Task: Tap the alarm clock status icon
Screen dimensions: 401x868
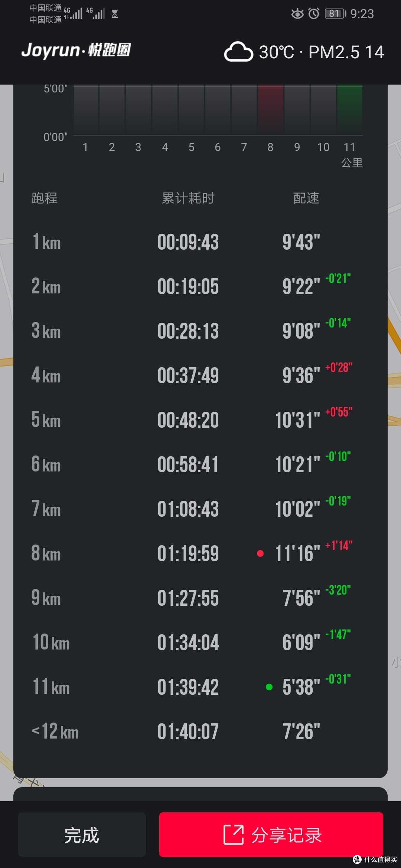Action: tap(314, 14)
